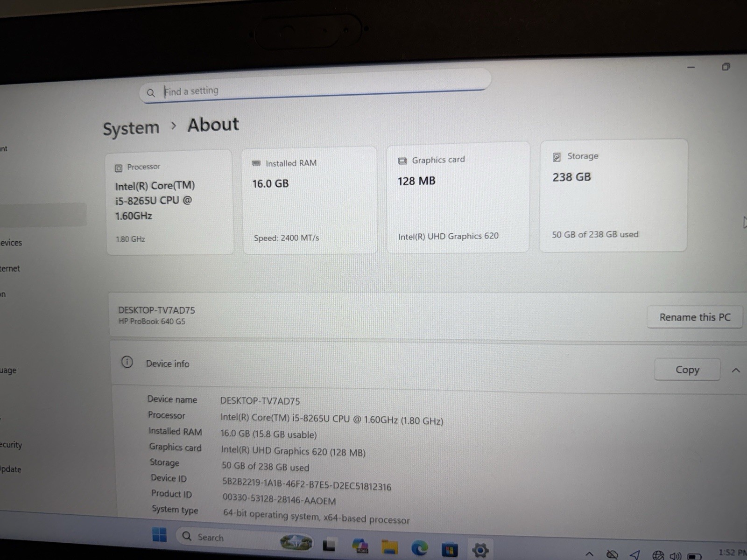Click the Graphics card monitor icon

[x=402, y=161]
